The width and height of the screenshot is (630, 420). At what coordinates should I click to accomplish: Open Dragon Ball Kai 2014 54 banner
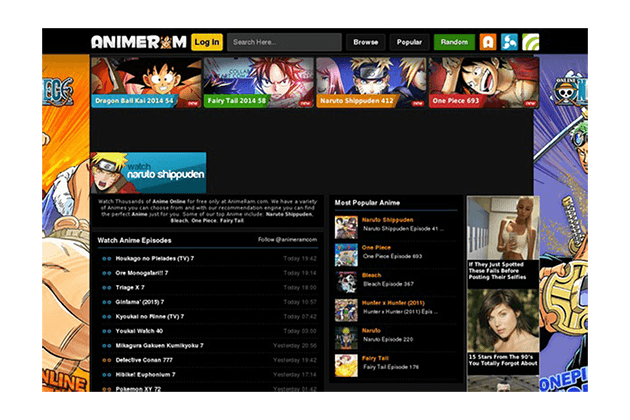pos(146,82)
